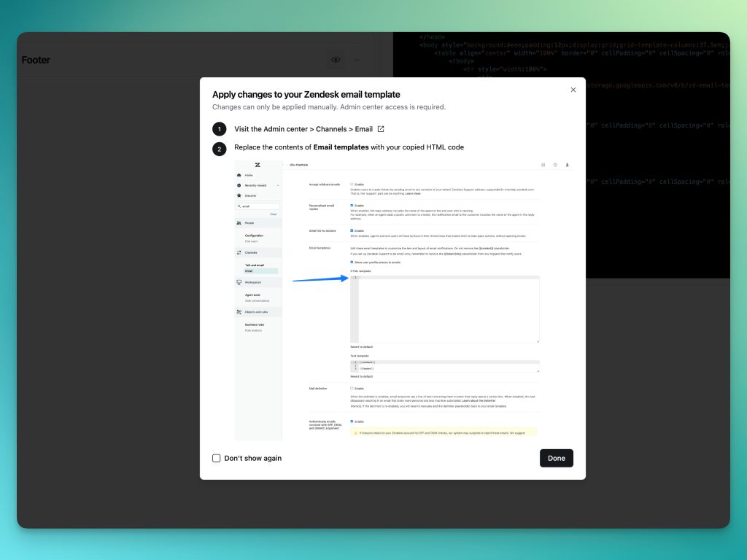Expand the Footer section chevron
Image resolution: width=747 pixels, height=560 pixels.
point(357,60)
